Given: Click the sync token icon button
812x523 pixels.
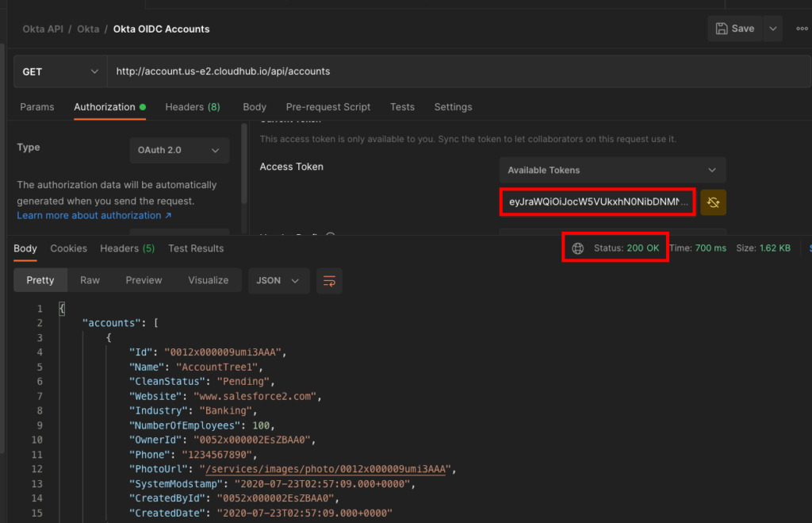Looking at the screenshot, I should (x=713, y=202).
